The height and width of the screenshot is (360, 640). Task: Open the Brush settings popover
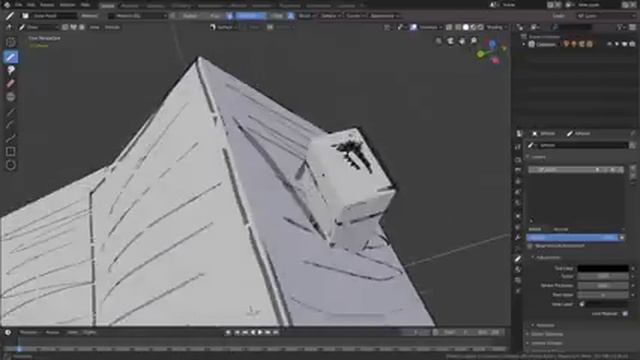pyautogui.click(x=306, y=16)
